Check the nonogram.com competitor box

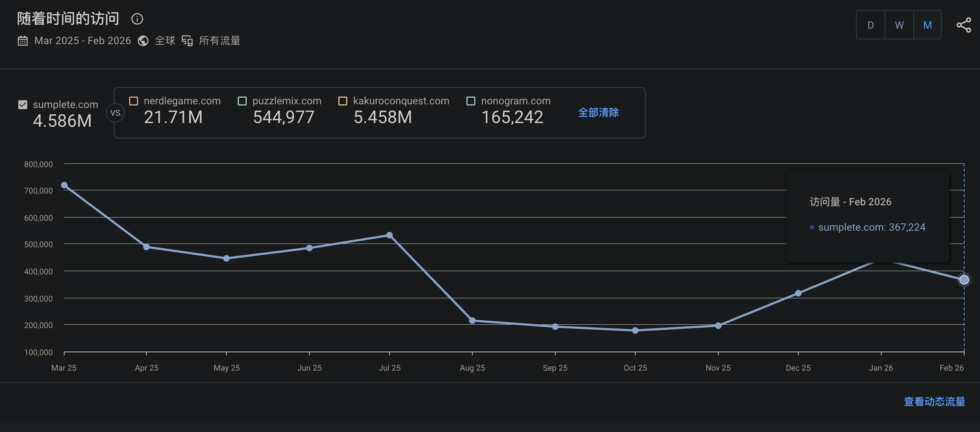(471, 101)
